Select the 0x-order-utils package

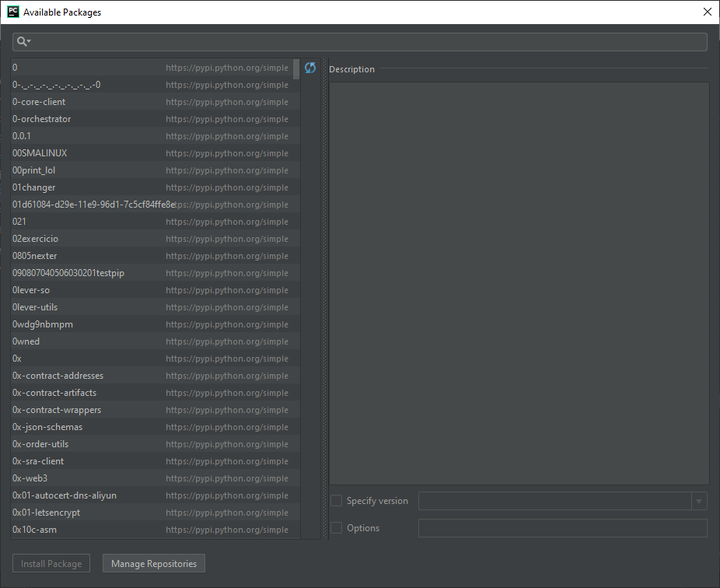point(156,444)
